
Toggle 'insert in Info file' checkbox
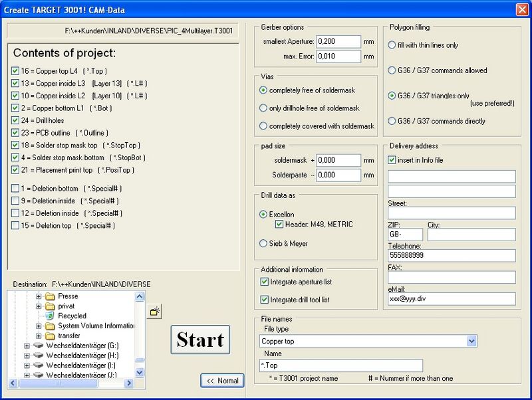(x=392, y=160)
